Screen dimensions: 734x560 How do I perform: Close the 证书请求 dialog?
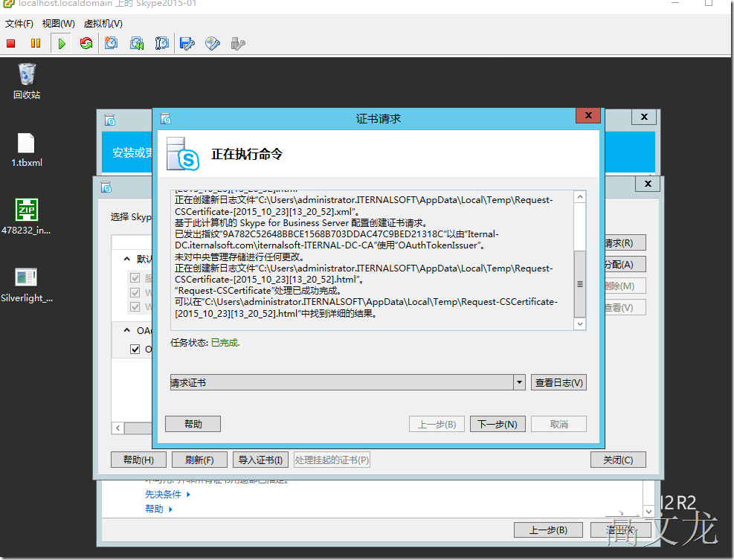[x=588, y=115]
